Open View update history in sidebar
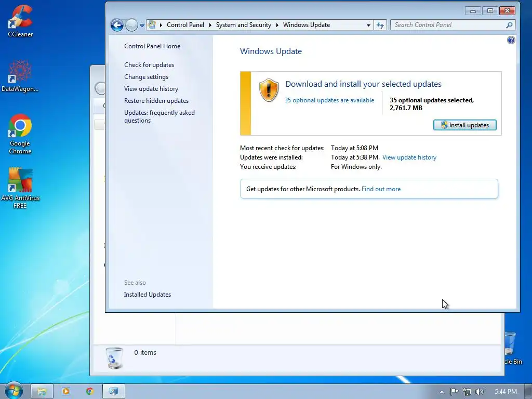 pos(151,88)
